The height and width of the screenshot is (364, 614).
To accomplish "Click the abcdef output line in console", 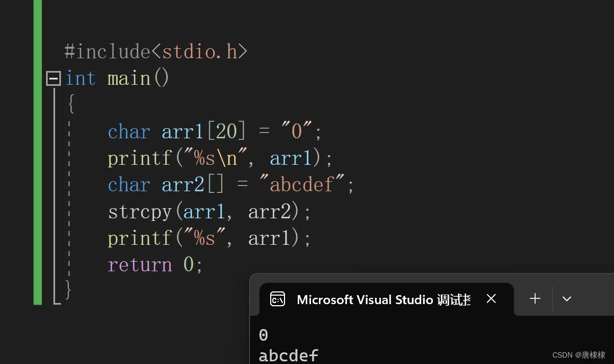I will pyautogui.click(x=289, y=356).
